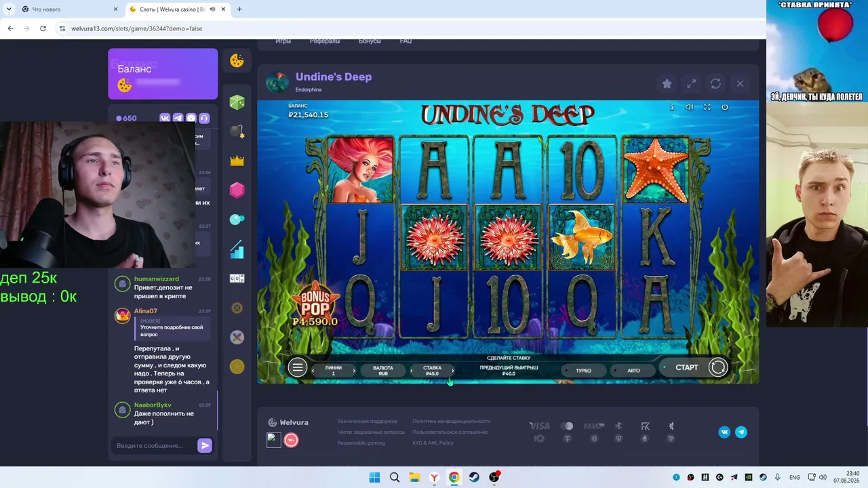Close the Undine's Deep game panel
The image size is (868, 488).
[740, 83]
